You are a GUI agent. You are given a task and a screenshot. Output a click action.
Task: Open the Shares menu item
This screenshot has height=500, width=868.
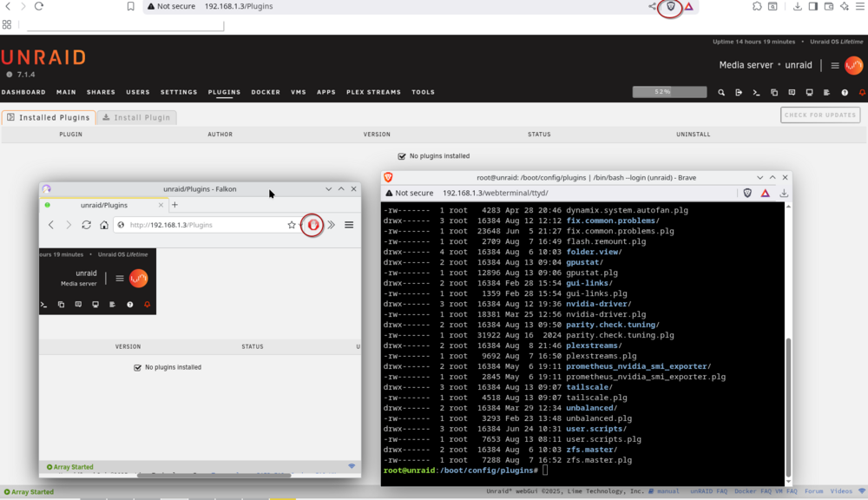coord(101,93)
